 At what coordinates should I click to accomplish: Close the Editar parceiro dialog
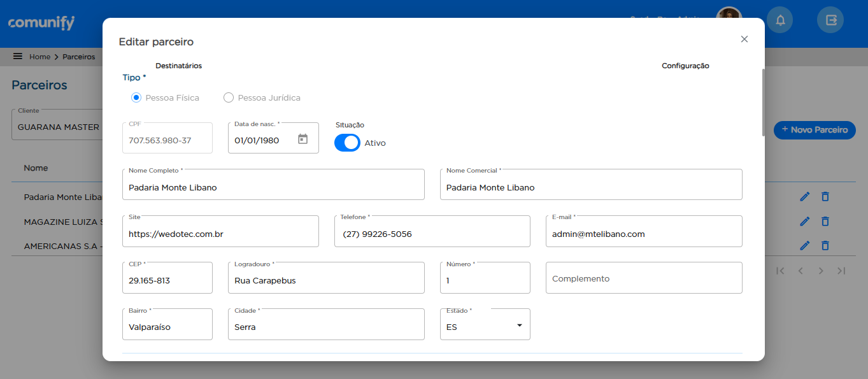point(744,39)
